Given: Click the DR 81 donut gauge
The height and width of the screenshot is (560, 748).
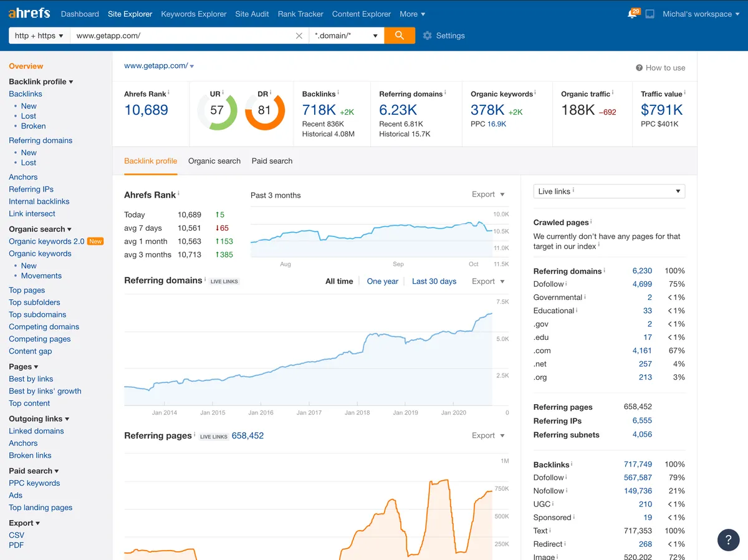Looking at the screenshot, I should click(264, 110).
